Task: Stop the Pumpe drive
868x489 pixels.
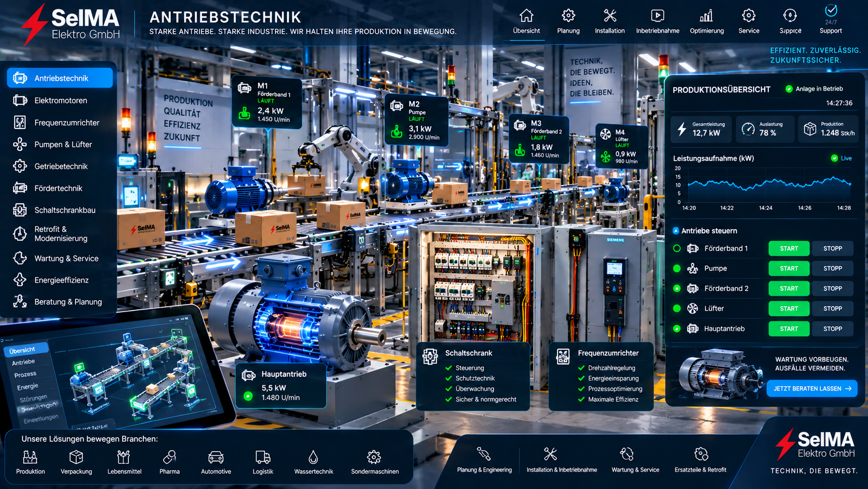Action: 833,269
